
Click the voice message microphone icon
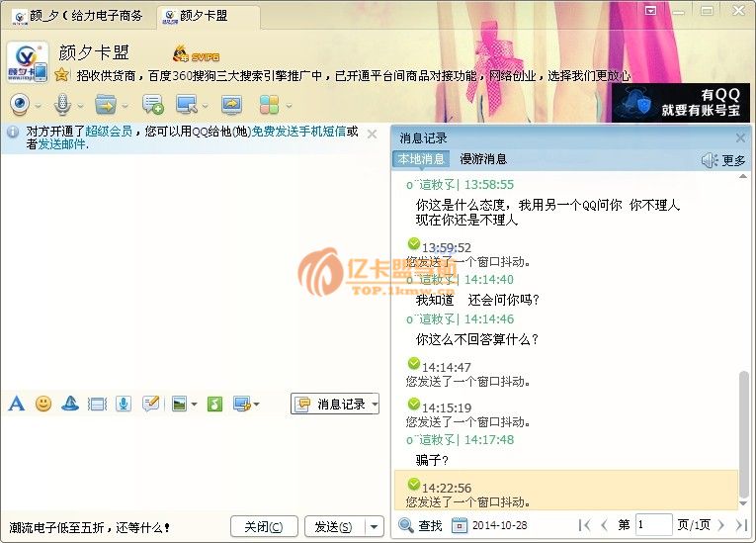124,404
